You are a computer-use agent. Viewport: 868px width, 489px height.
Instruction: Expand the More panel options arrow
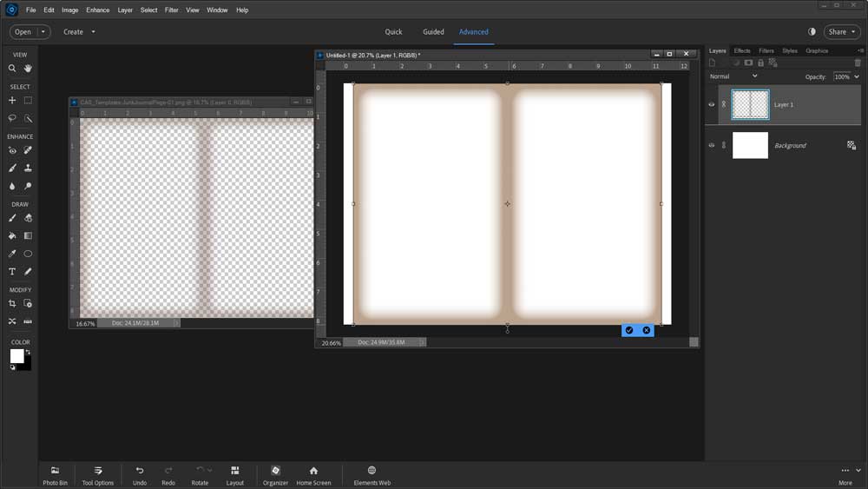tap(858, 470)
